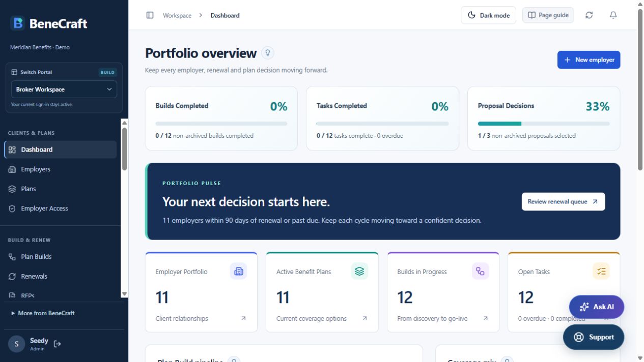Click the 'Client relationships' caption
This screenshot has width=644, height=362.
tap(182, 318)
